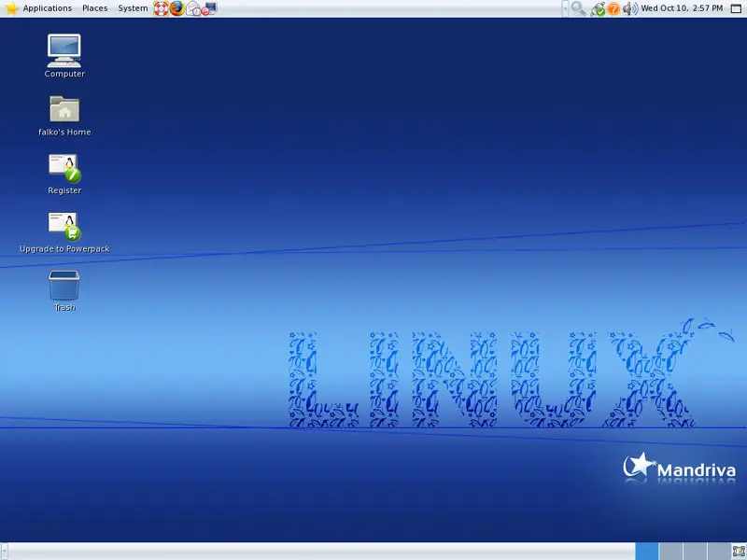Open the System menu
Viewport: 747px width, 560px height.
point(133,8)
